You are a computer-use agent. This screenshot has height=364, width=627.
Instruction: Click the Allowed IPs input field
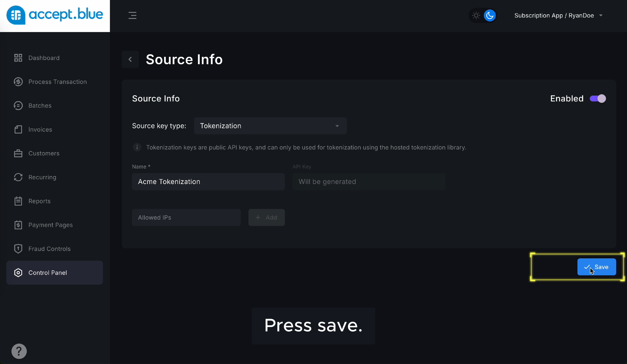pyautogui.click(x=186, y=217)
